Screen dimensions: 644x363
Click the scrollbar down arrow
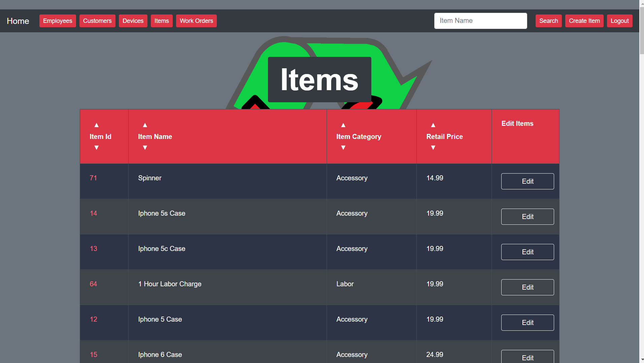642,360
